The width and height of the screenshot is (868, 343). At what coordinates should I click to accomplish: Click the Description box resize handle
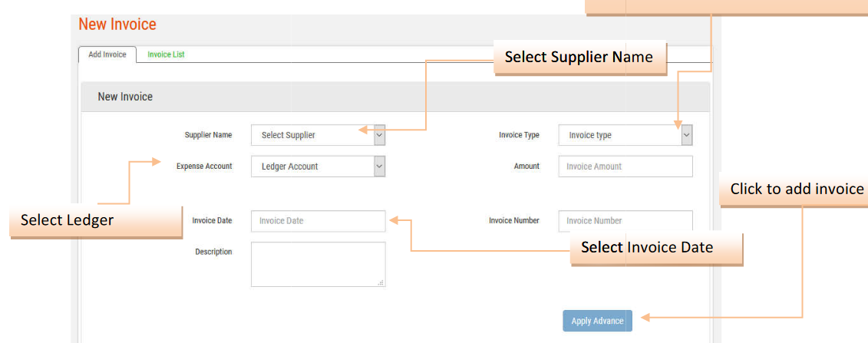point(381,282)
